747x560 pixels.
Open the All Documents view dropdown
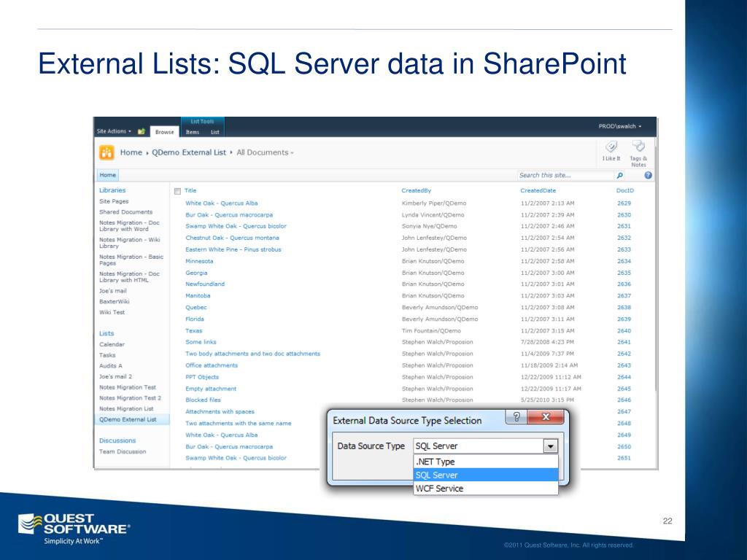pos(265,152)
